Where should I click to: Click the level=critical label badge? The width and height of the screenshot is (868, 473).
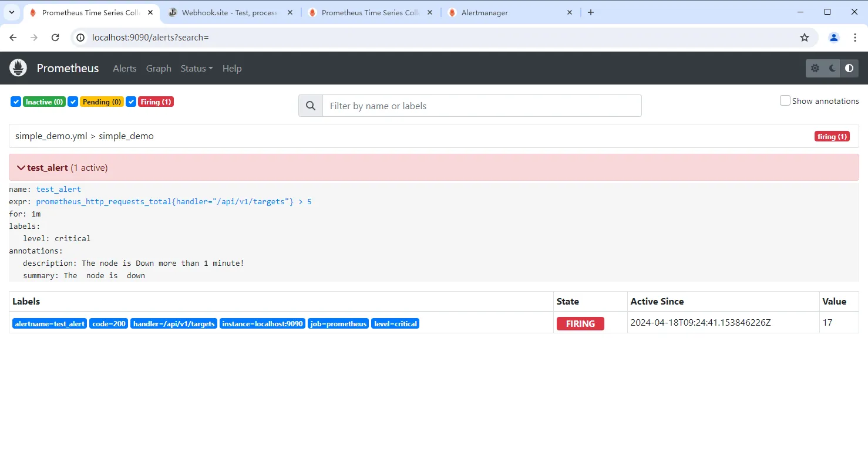tap(395, 323)
